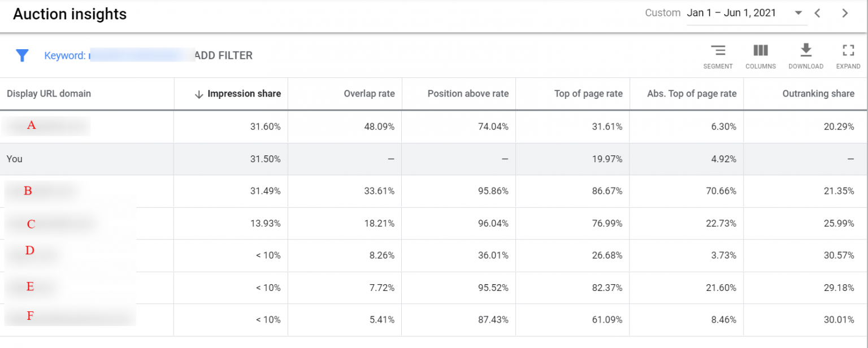Open the custom date range dropdown
This screenshot has width=868, height=348.
[798, 12]
